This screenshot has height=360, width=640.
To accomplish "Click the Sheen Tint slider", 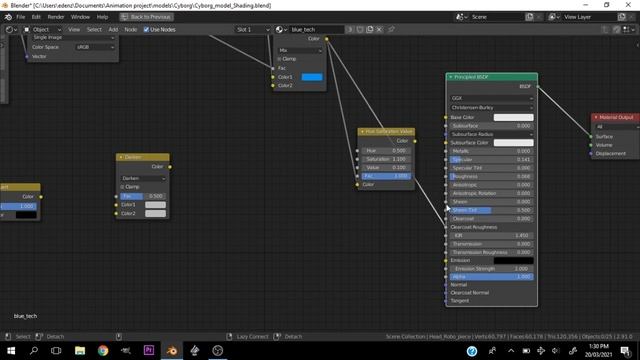I will pos(491,210).
